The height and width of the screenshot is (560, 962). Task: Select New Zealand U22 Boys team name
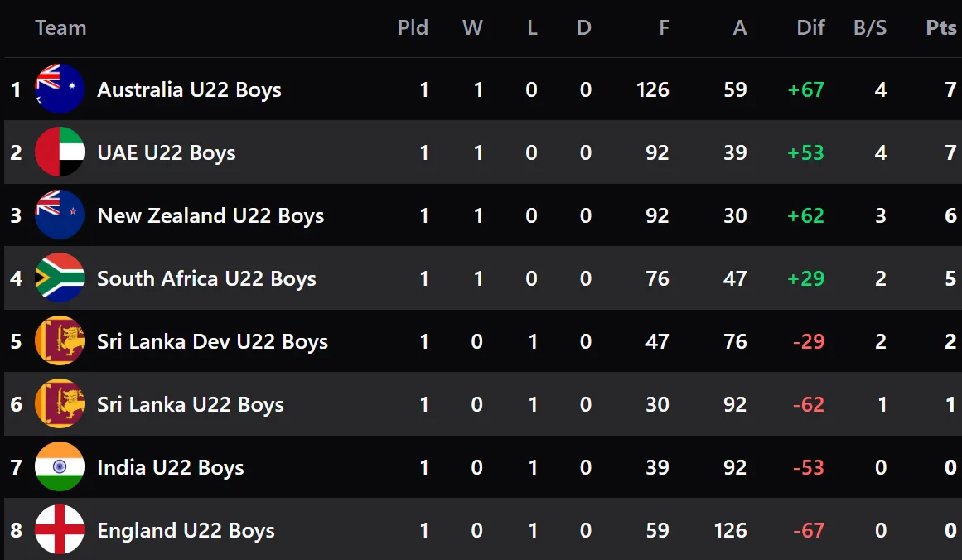click(210, 215)
